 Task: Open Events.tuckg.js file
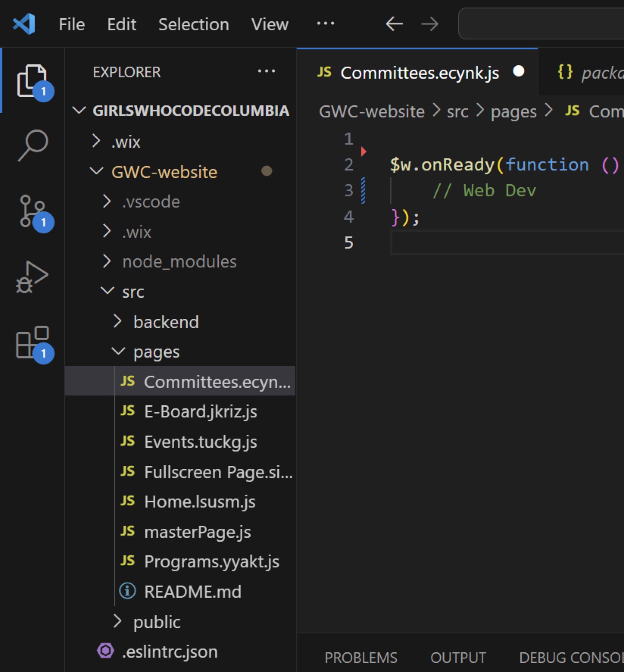pos(181,441)
